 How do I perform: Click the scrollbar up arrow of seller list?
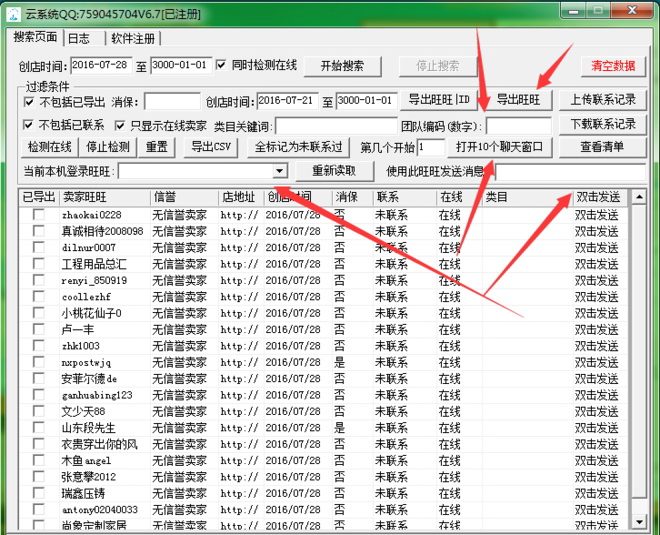click(639, 197)
